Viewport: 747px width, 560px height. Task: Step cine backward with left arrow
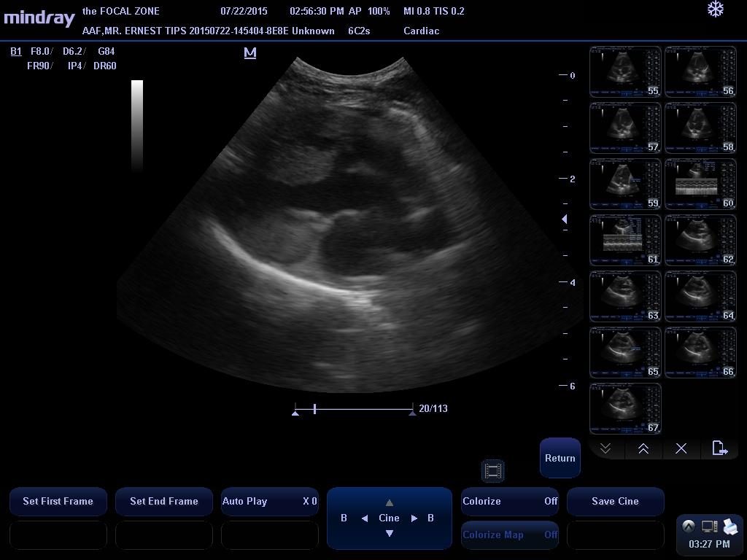click(364, 518)
